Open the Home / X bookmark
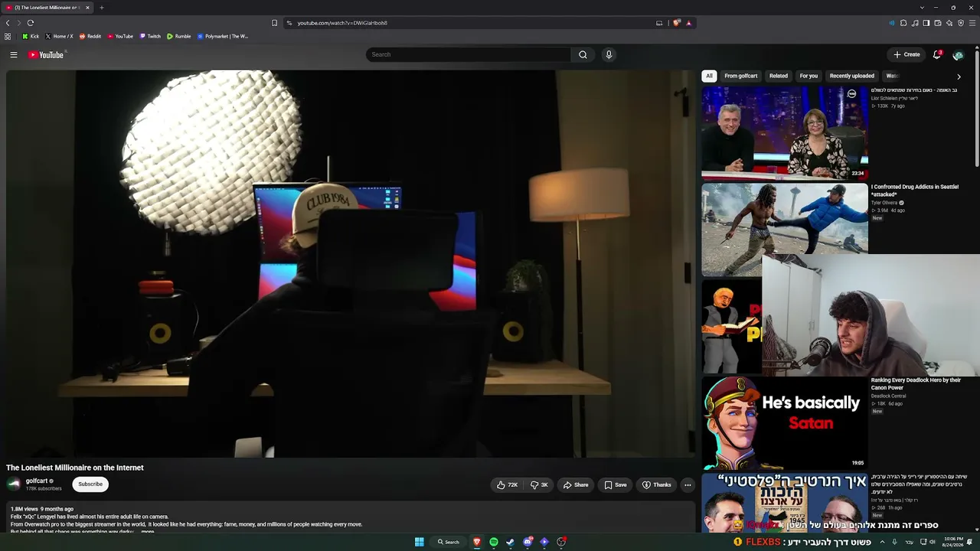 pyautogui.click(x=59, y=36)
